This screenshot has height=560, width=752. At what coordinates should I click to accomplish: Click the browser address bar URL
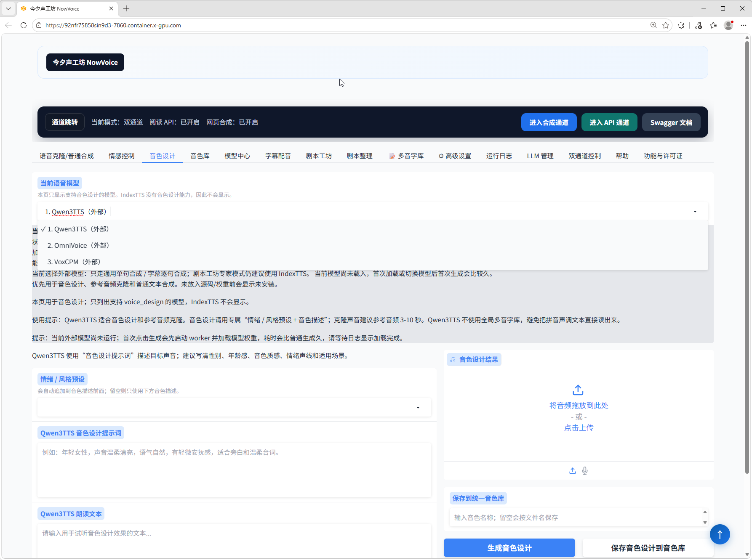[113, 25]
